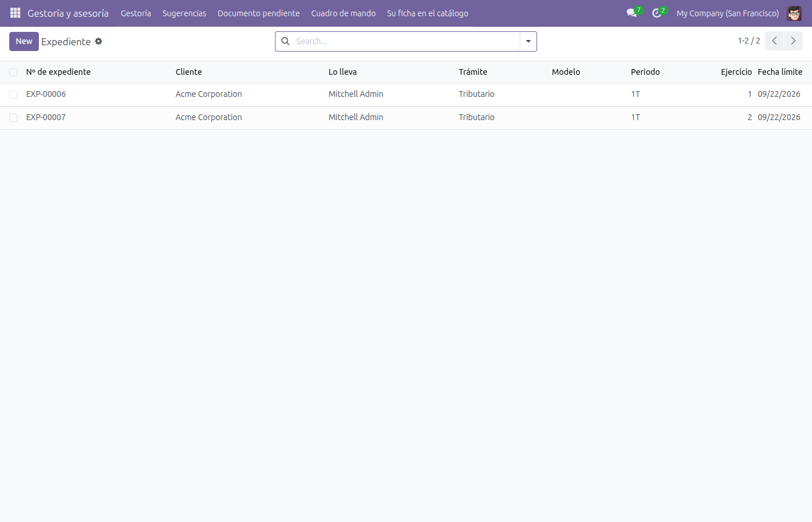Open Su ficha en el catálogo menu
The width and height of the screenshot is (812, 522).
tap(427, 13)
